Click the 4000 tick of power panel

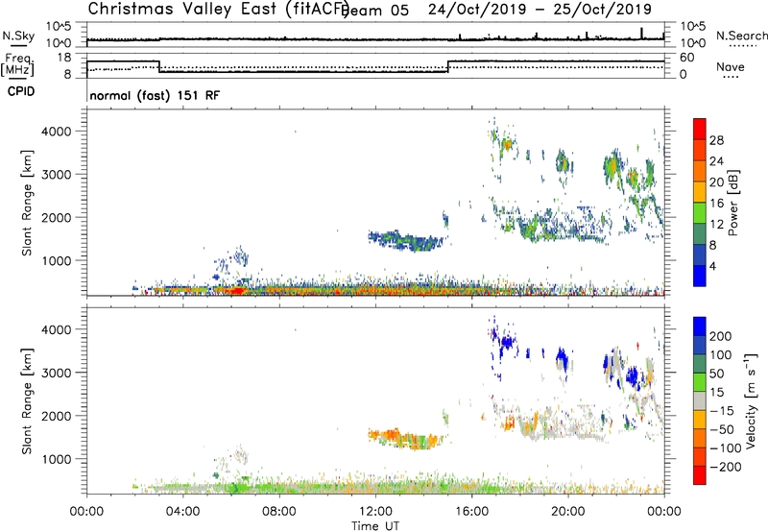click(57, 132)
